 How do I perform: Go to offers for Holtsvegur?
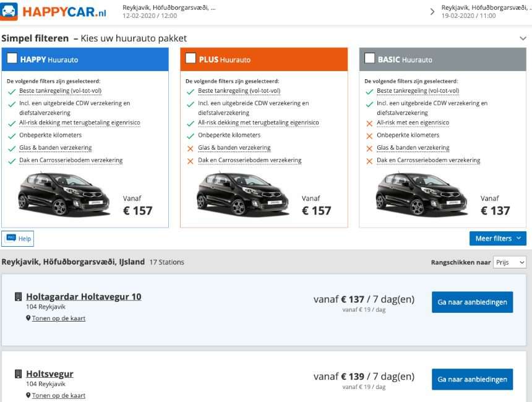tap(472, 379)
